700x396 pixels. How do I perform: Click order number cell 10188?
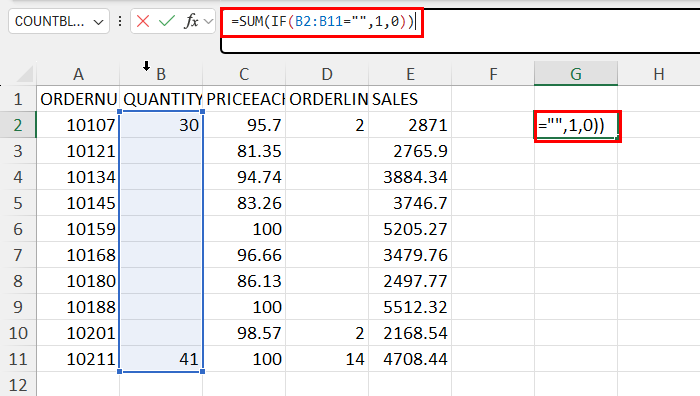[x=78, y=307]
